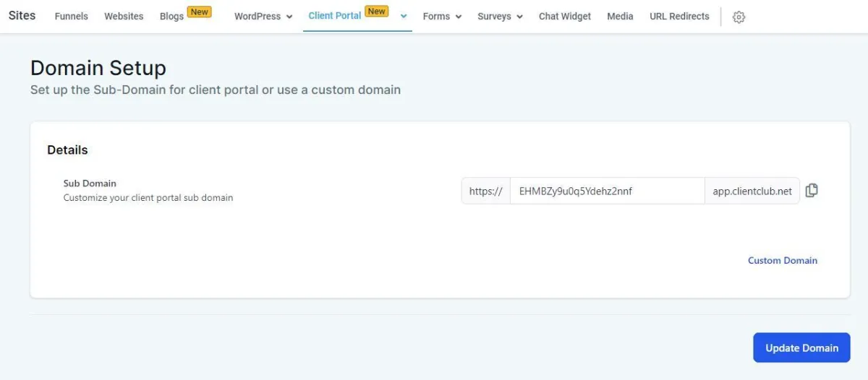Open the Surveys dropdown menu
This screenshot has width=868, height=380.
pyautogui.click(x=500, y=16)
